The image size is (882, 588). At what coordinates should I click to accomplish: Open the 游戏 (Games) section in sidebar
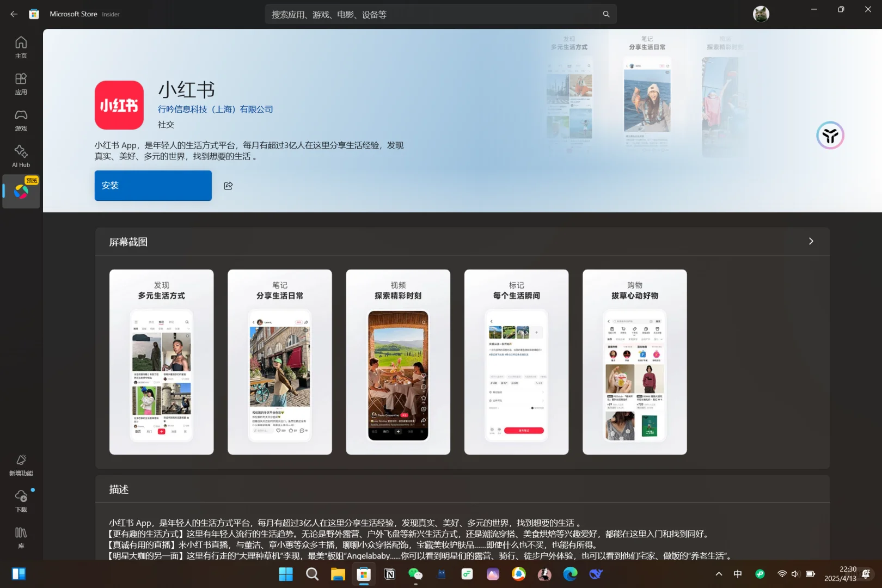tap(21, 119)
